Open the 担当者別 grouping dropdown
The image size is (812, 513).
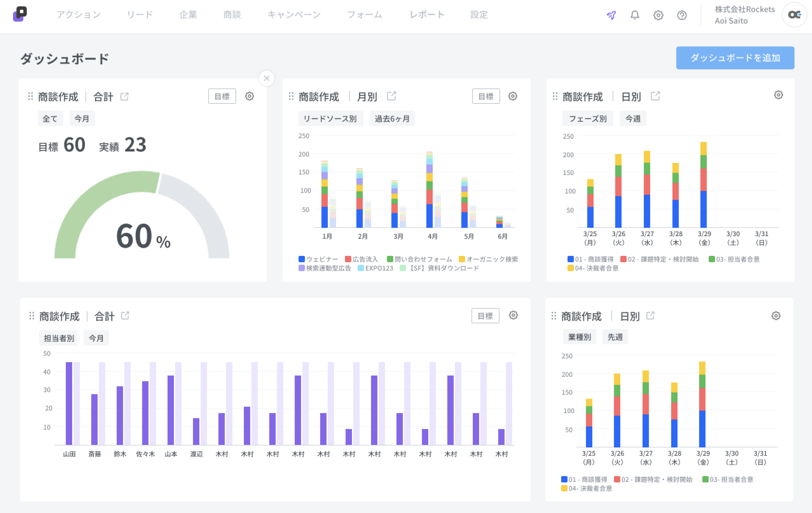pos(58,338)
